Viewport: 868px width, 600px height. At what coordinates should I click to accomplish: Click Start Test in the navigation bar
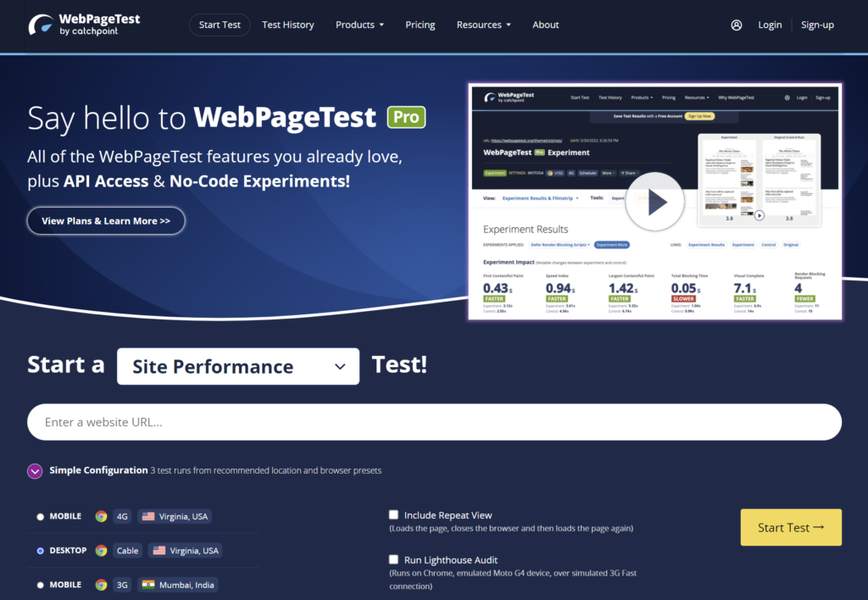(x=220, y=25)
